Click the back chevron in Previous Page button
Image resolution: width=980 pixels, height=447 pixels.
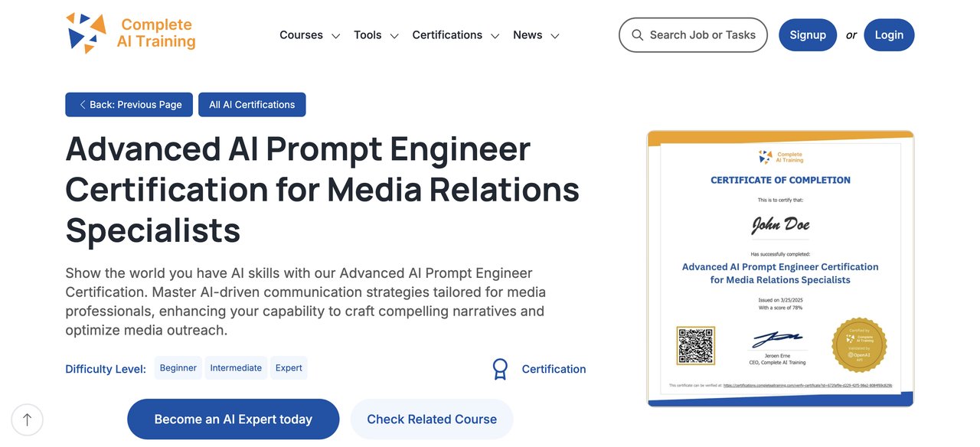(82, 105)
